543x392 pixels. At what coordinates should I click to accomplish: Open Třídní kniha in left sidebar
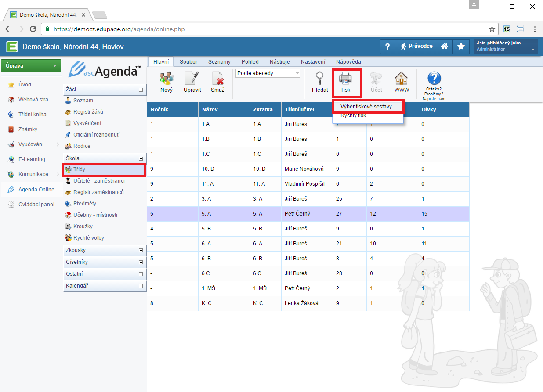coord(32,115)
